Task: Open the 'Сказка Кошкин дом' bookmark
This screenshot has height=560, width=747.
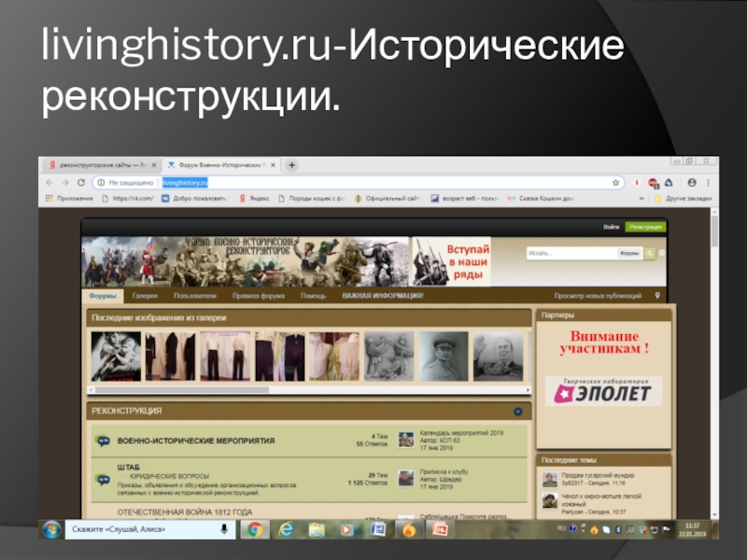Action: click(541, 199)
